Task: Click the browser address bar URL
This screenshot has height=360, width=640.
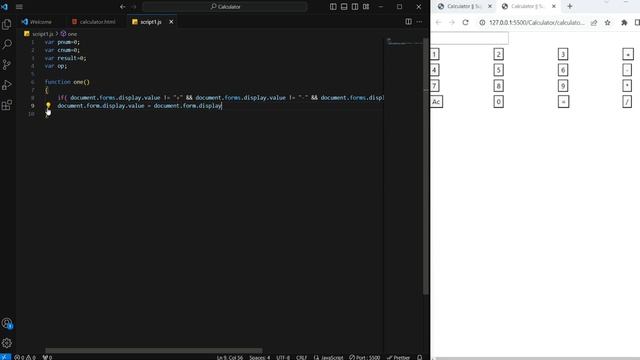Action: tap(536, 23)
